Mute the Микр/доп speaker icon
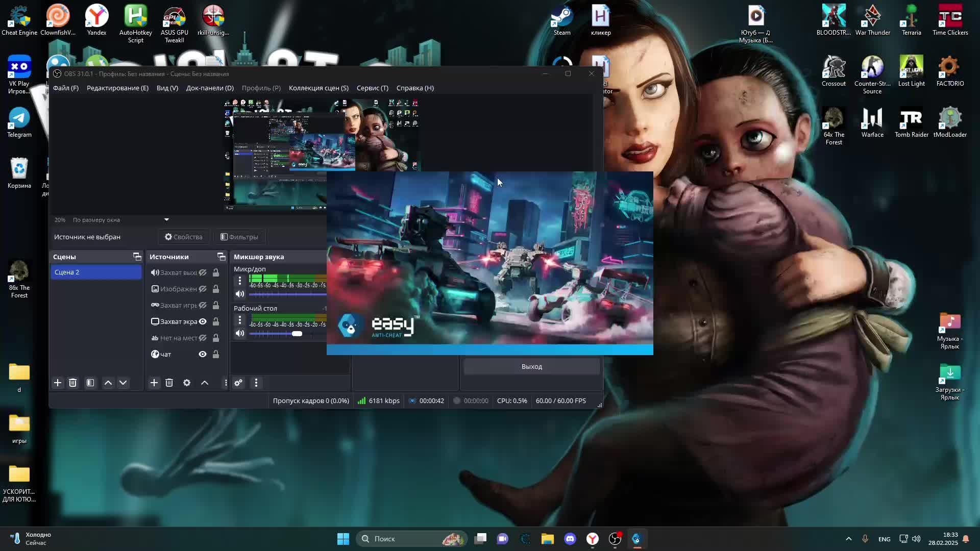Image resolution: width=980 pixels, height=551 pixels. click(x=240, y=294)
